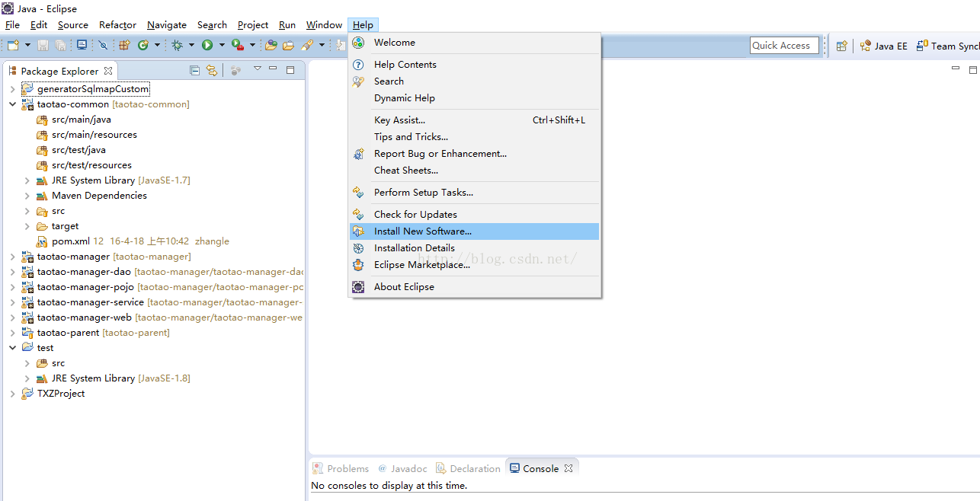The width and height of the screenshot is (980, 501).
Task: Click the Quick Access search field
Action: 784,46
